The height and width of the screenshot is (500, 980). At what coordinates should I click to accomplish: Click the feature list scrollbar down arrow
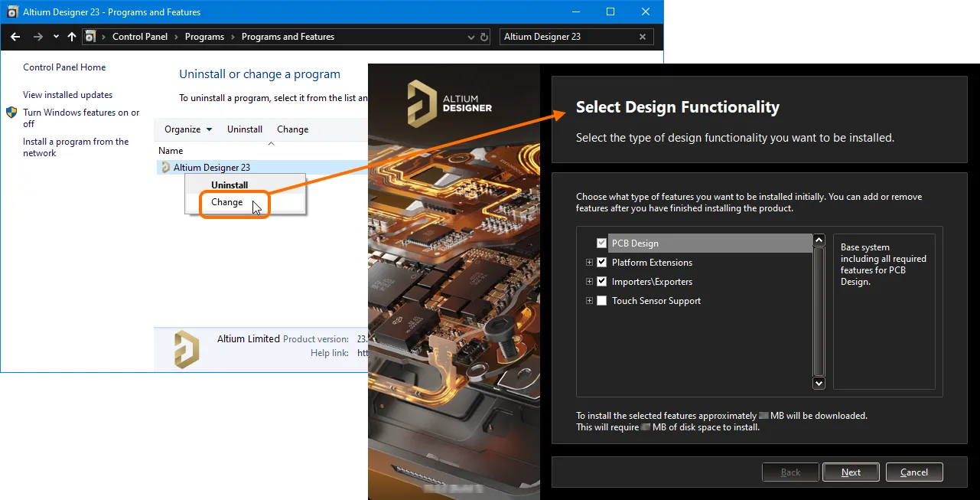tap(819, 383)
